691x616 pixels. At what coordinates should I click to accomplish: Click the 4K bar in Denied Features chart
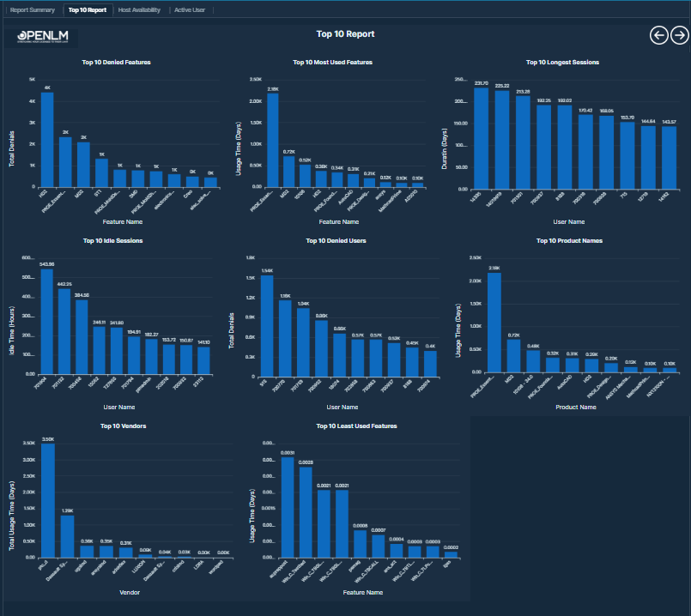click(47, 139)
